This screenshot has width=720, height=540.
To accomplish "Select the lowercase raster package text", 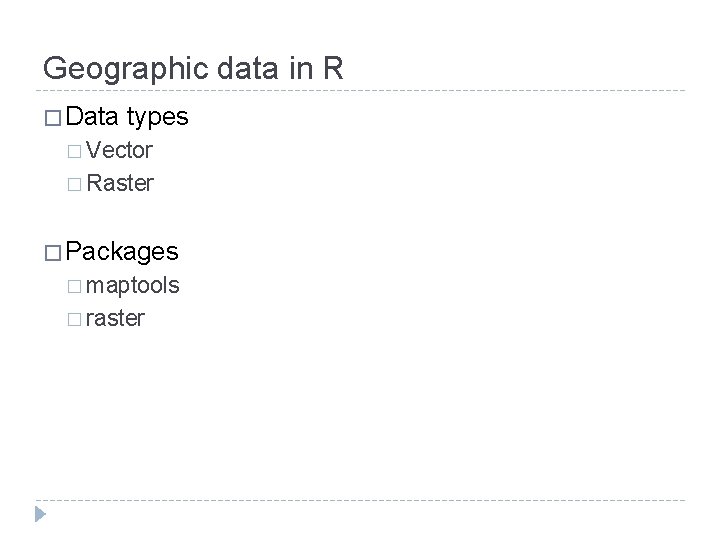I will [x=116, y=319].
